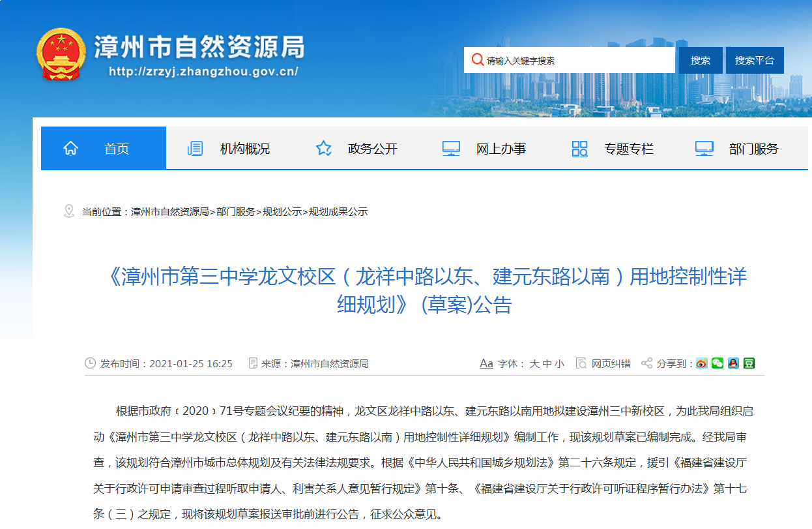Click the 搜索 search button
Viewport: 812px width, 529px height.
click(x=700, y=59)
